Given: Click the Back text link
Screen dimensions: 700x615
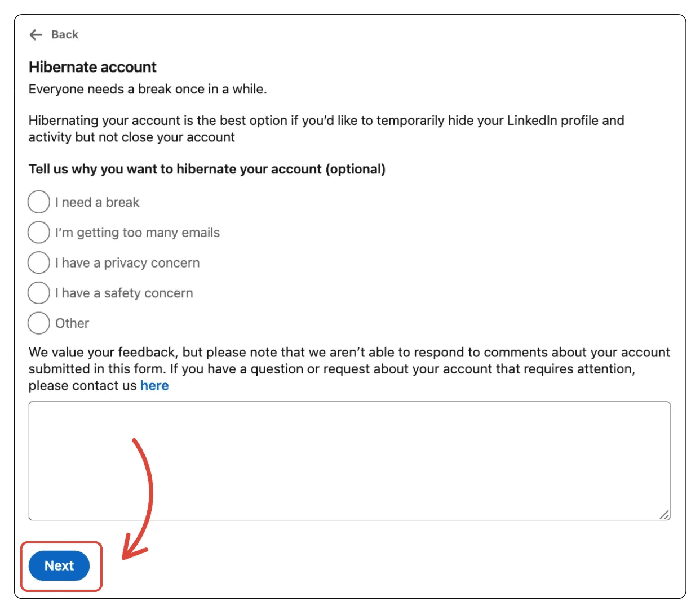Looking at the screenshot, I should [x=65, y=35].
